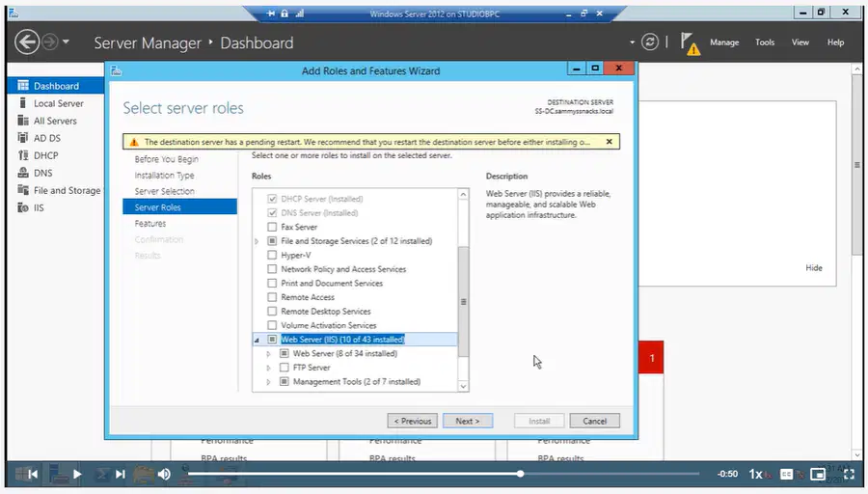The height and width of the screenshot is (494, 868).
Task: Click the pin icon in VM title bar
Action: (x=271, y=14)
